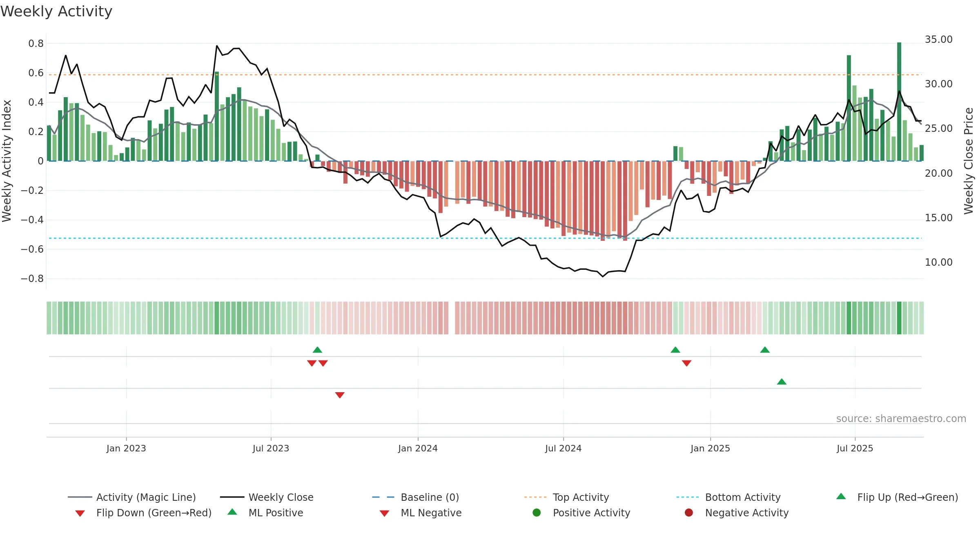Click the 10.00 price axis label
Image resolution: width=980 pixels, height=551 pixels.
(x=939, y=262)
